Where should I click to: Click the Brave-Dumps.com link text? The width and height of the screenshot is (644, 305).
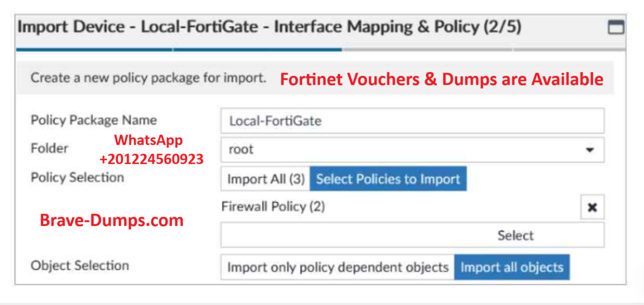pos(111,220)
